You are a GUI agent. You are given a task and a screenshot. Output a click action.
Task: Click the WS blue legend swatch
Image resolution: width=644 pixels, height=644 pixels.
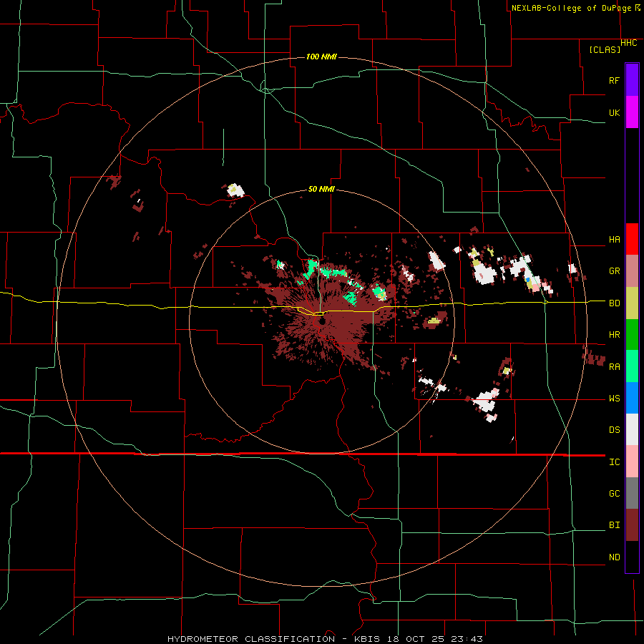tap(632, 398)
